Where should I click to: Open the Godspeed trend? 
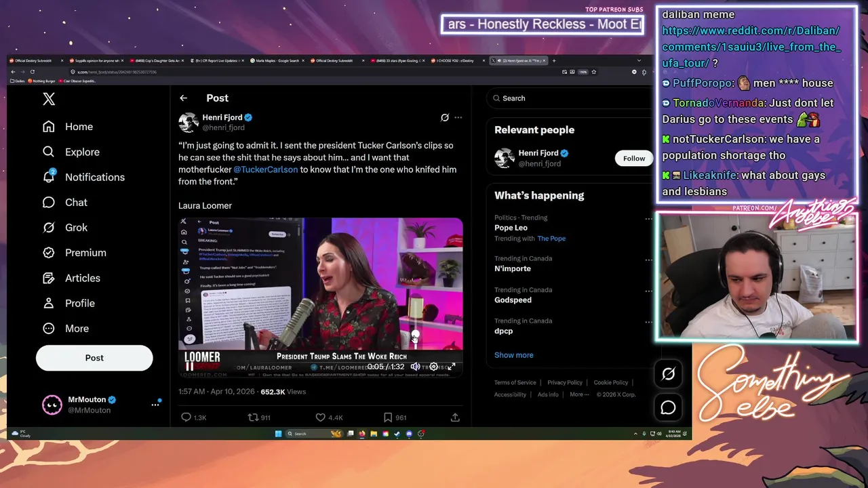513,300
